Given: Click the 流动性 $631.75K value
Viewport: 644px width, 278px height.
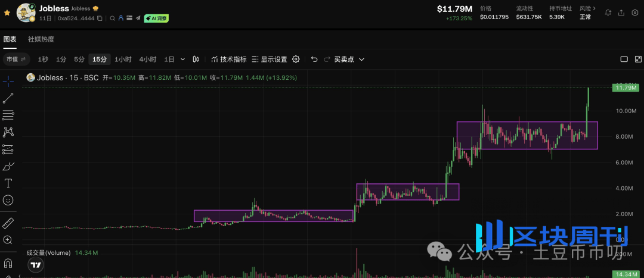Looking at the screenshot, I should click(x=529, y=17).
